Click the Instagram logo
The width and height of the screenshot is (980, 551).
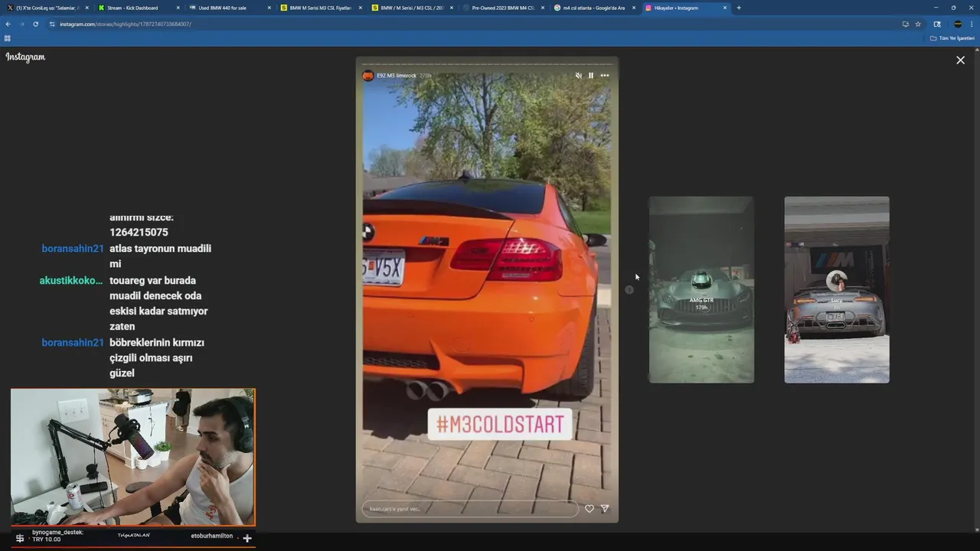tap(25, 57)
